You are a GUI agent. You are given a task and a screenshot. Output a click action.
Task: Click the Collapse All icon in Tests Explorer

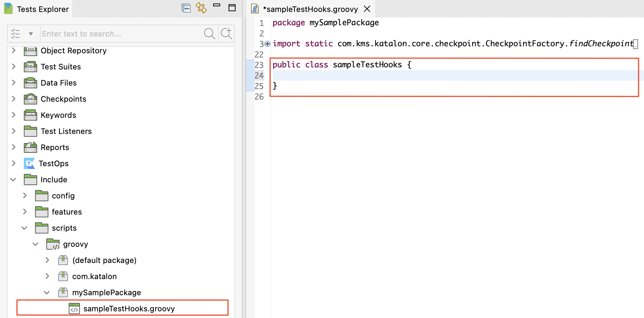[186, 8]
